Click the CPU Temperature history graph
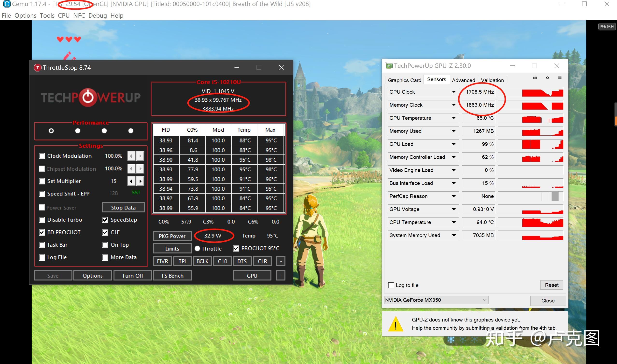Viewport: 617px width, 364px height. click(x=531, y=222)
